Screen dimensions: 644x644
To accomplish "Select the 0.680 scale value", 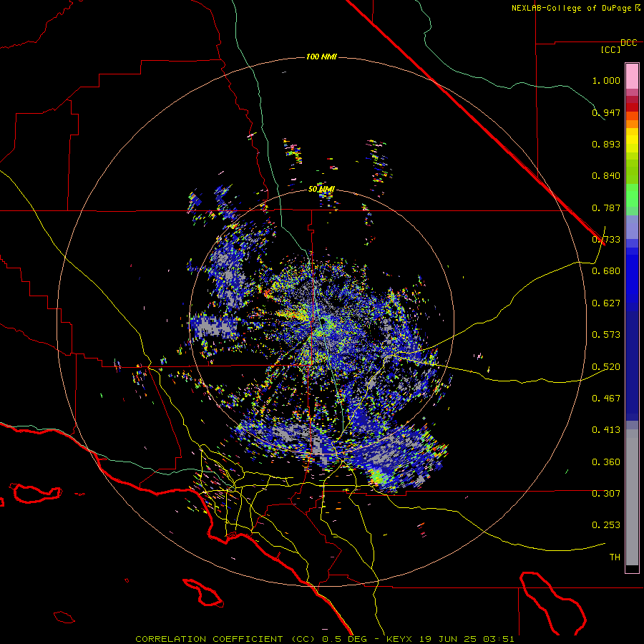I will coord(606,271).
